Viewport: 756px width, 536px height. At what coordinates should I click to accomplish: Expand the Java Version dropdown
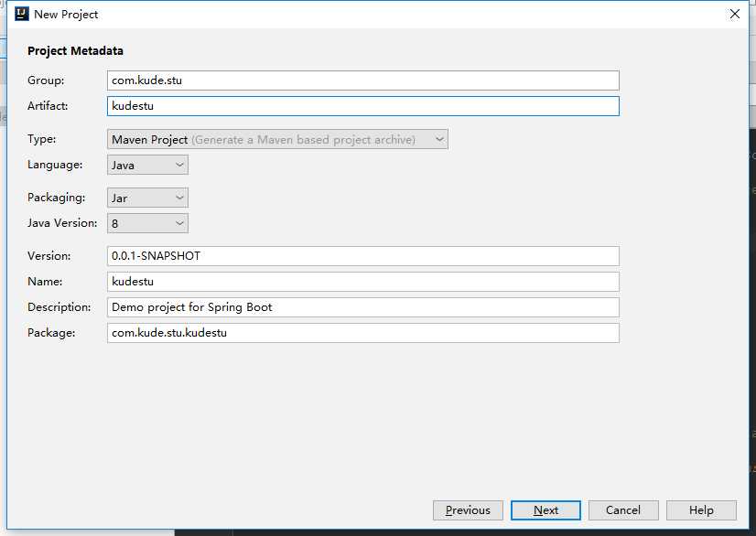(x=148, y=223)
